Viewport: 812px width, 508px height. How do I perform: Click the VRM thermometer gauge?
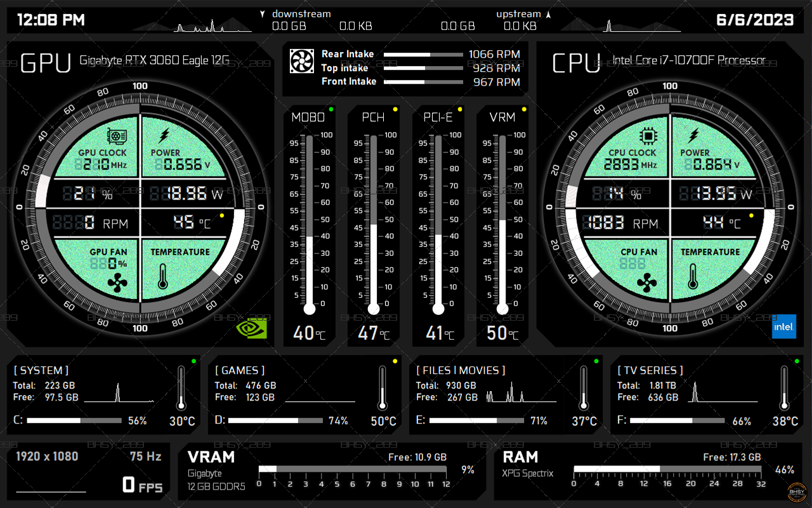coord(502,225)
